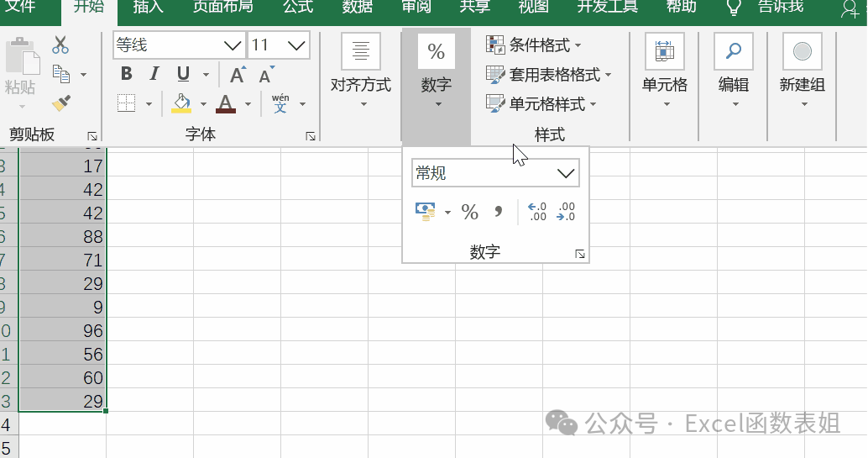
Task: Open 套用表格格式 table format menu
Action: [549, 74]
